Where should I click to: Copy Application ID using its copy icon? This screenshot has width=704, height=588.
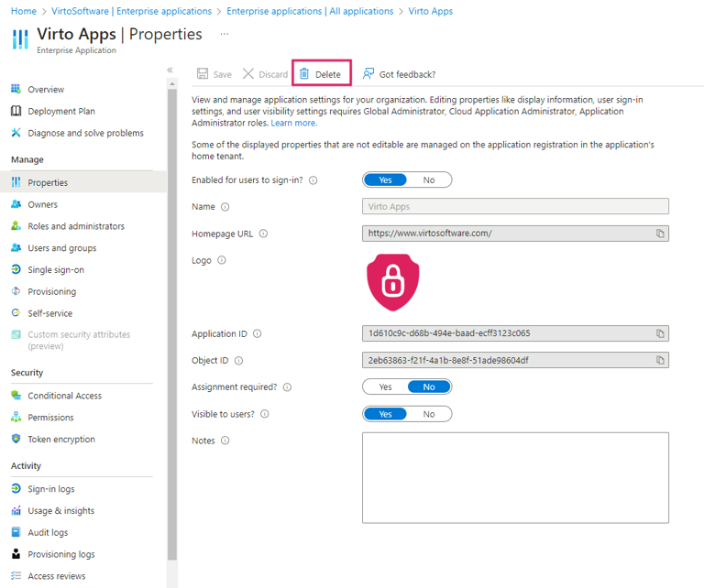(660, 333)
